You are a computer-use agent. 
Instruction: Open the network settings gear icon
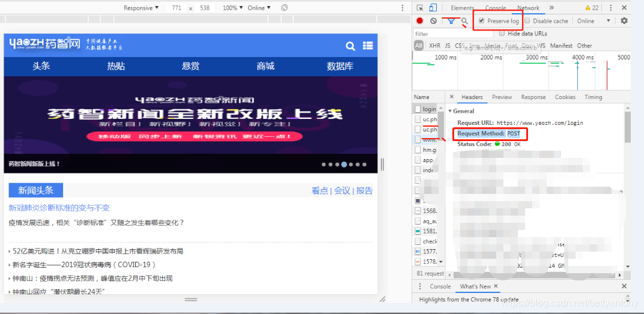[624, 20]
